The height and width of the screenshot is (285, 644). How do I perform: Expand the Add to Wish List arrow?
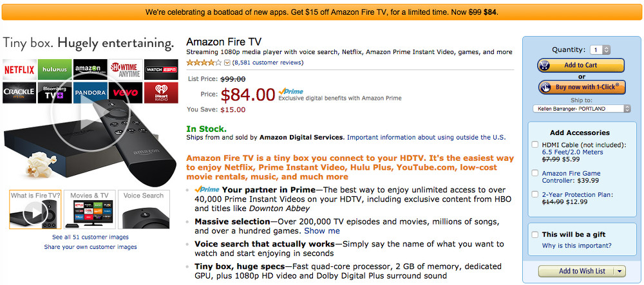point(620,271)
